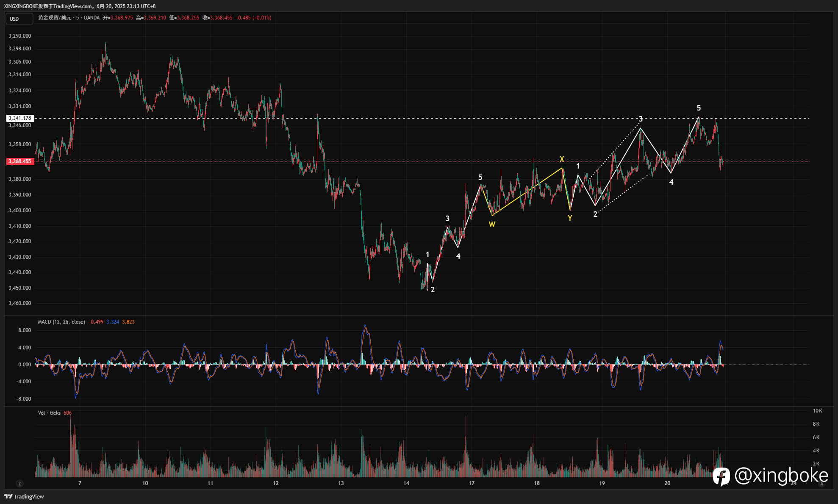The height and width of the screenshot is (504, 838).
Task: Click the TradingView logo at the bottom
Action: click(24, 496)
